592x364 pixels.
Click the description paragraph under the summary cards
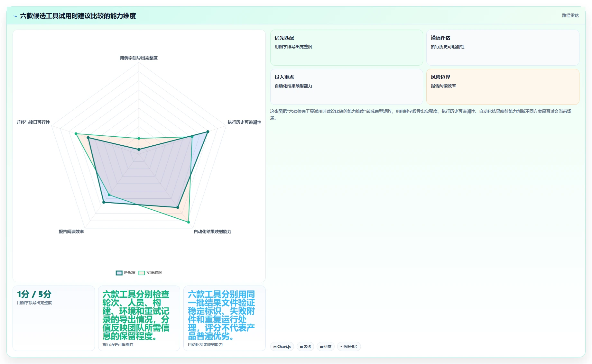pyautogui.click(x=421, y=114)
